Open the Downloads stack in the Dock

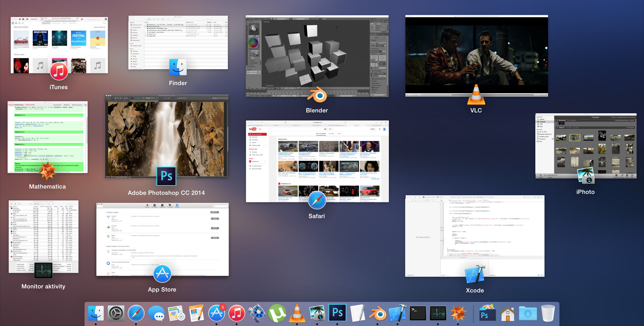point(528,313)
